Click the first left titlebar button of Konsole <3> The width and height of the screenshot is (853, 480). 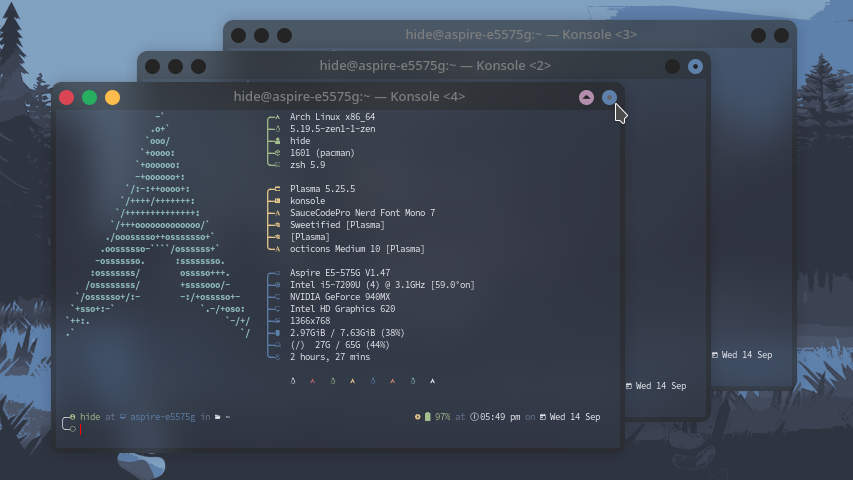tap(238, 35)
